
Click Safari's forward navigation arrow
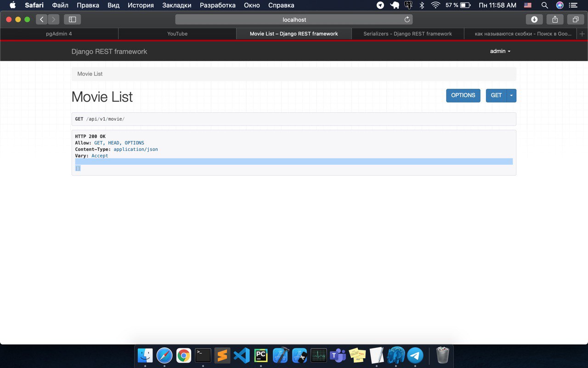coord(53,19)
